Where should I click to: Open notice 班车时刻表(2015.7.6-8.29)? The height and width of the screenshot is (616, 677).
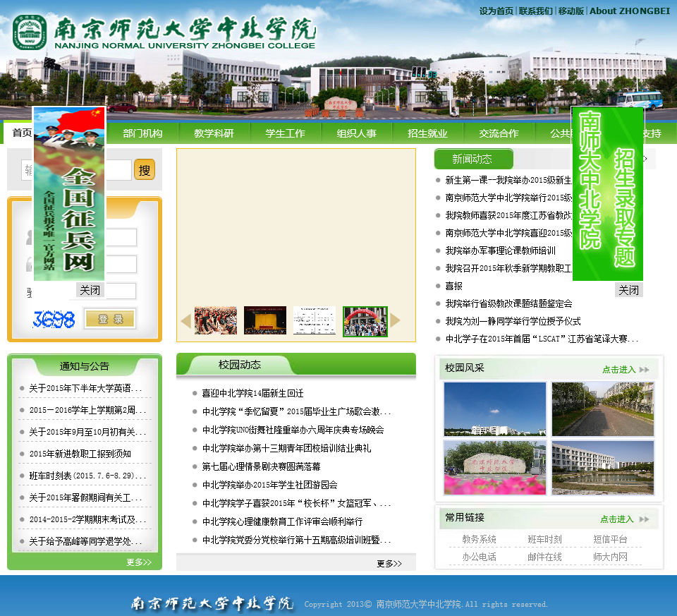[87, 476]
